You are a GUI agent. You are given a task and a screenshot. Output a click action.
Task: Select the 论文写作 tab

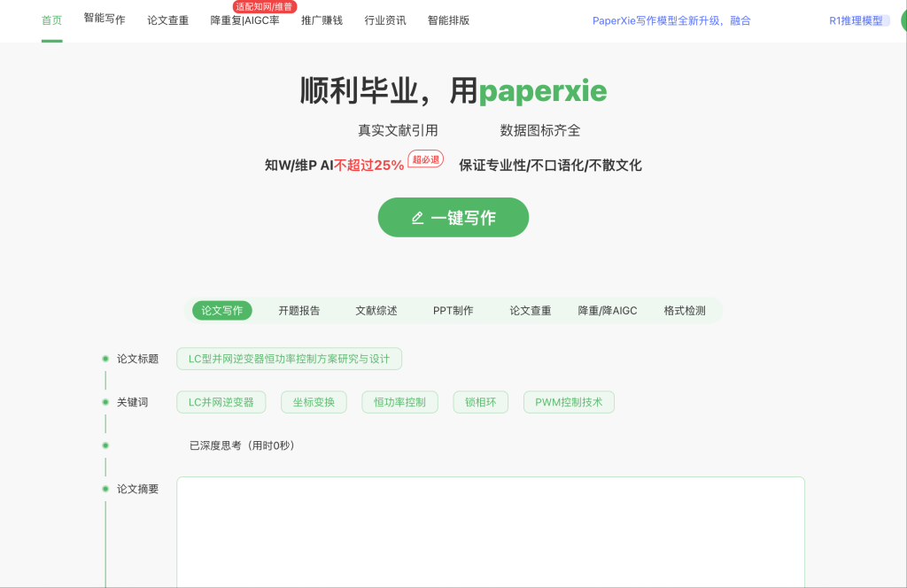(x=222, y=311)
